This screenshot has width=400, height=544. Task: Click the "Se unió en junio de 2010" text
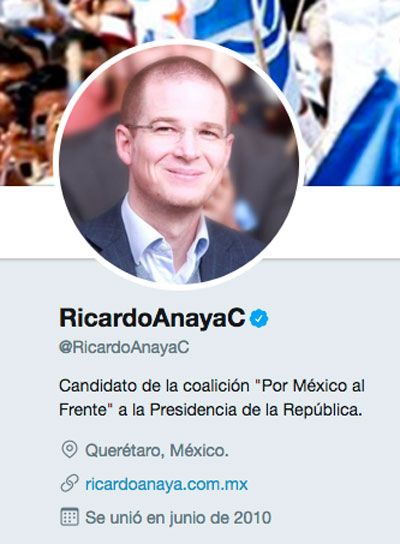pos(178,518)
